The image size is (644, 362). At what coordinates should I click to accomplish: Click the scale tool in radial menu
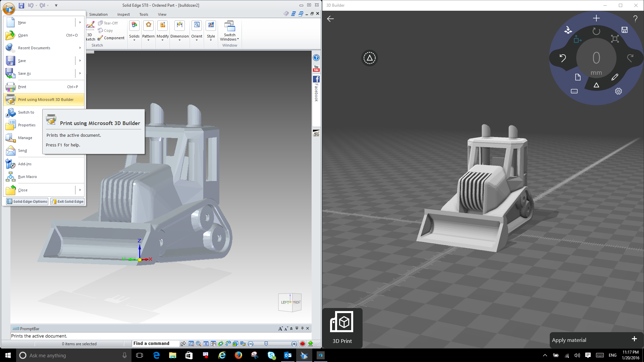coord(614,39)
